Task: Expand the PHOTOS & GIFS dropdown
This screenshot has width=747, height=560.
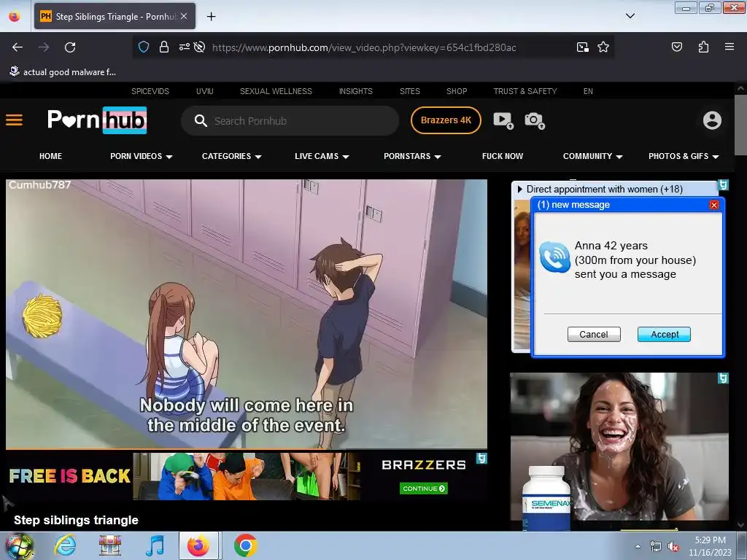Action: [x=684, y=156]
